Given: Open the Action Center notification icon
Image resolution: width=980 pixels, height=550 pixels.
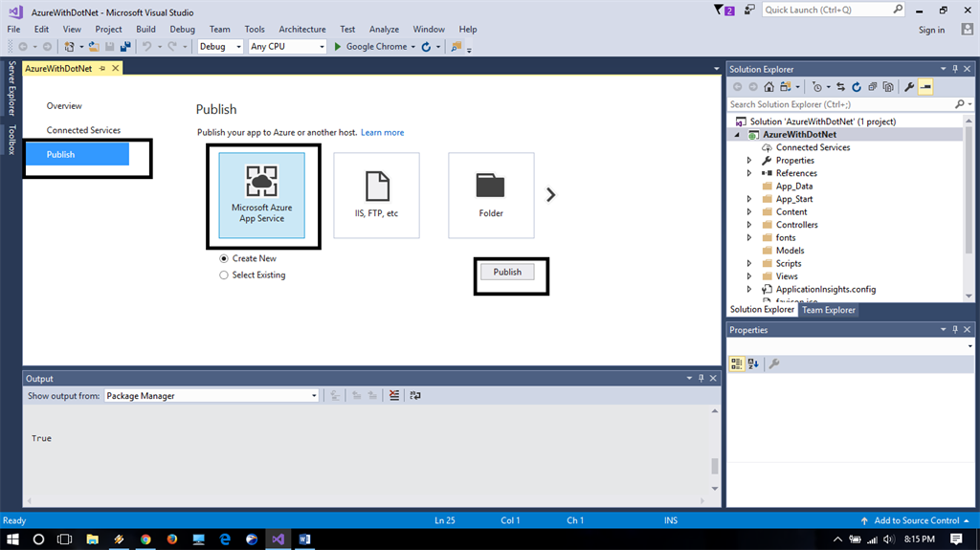Looking at the screenshot, I should pyautogui.click(x=956, y=539).
